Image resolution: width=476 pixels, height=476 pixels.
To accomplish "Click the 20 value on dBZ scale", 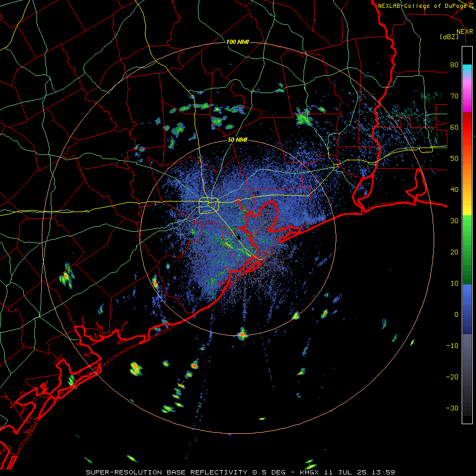I will point(454,252).
